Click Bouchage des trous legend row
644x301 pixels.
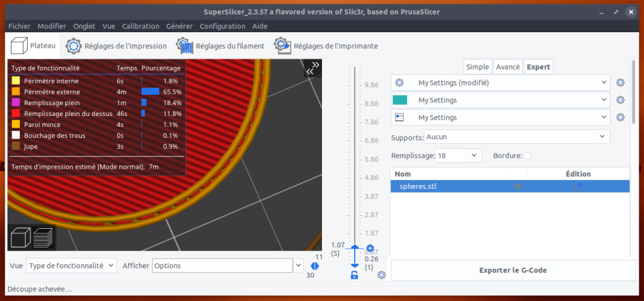tap(97, 135)
